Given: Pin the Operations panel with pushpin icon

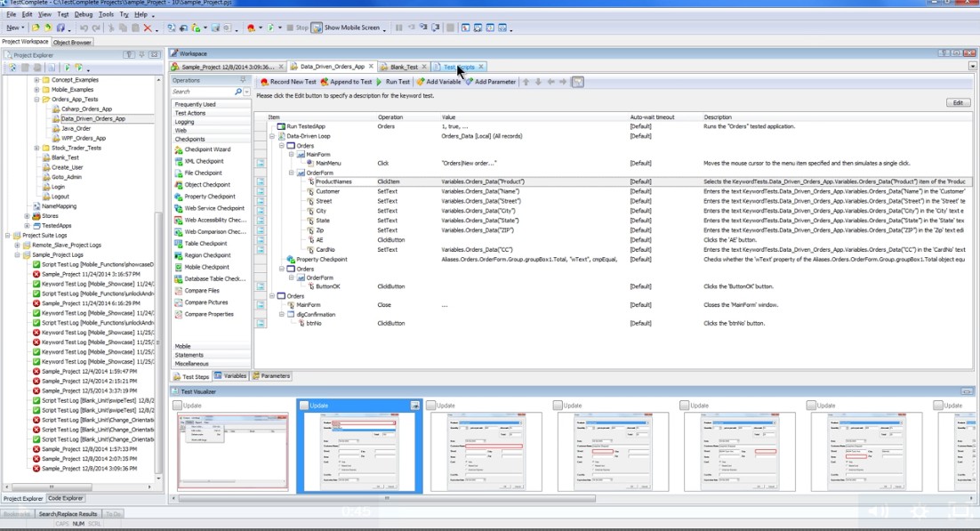Looking at the screenshot, I should pyautogui.click(x=243, y=81).
